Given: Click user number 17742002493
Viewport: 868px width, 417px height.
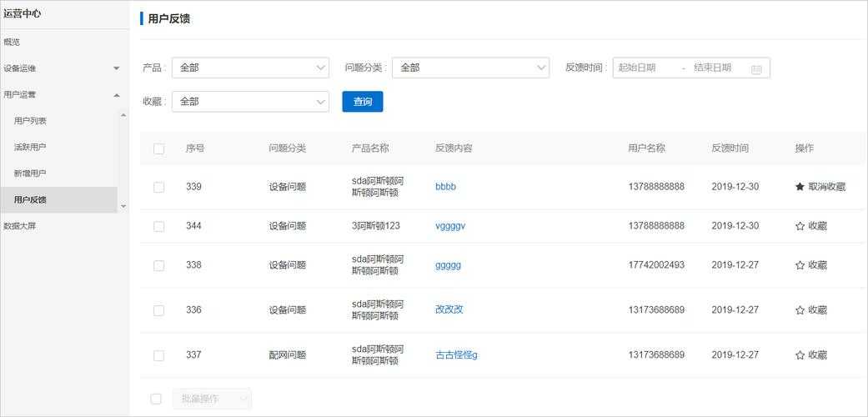Looking at the screenshot, I should point(656,265).
